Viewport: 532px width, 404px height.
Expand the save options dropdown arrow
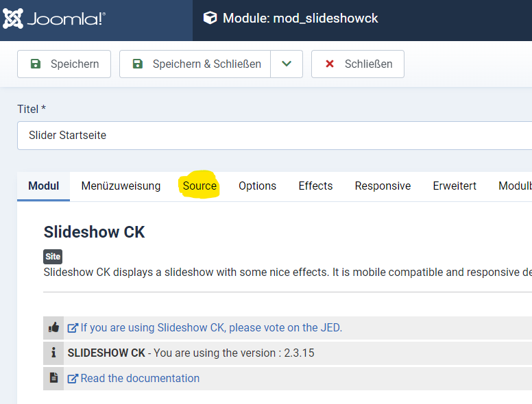click(x=287, y=64)
